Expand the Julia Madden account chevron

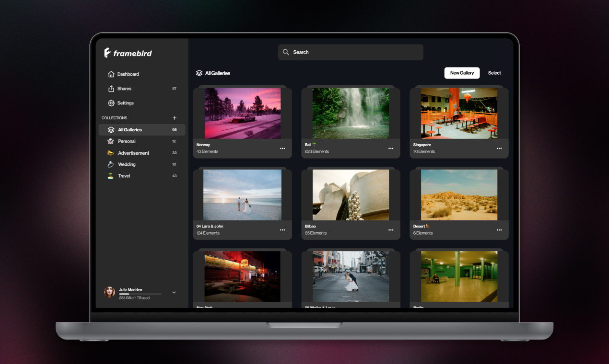coord(174,292)
